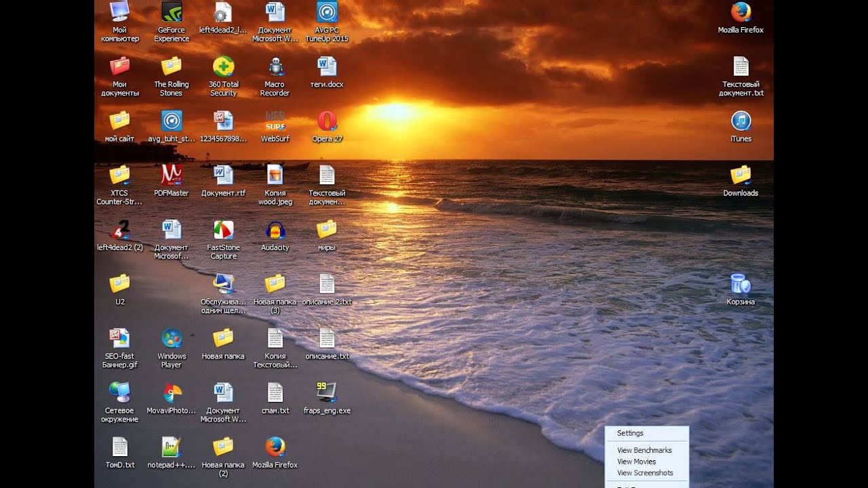Select SEO-fast Баннер.gif file icon

[x=120, y=348]
